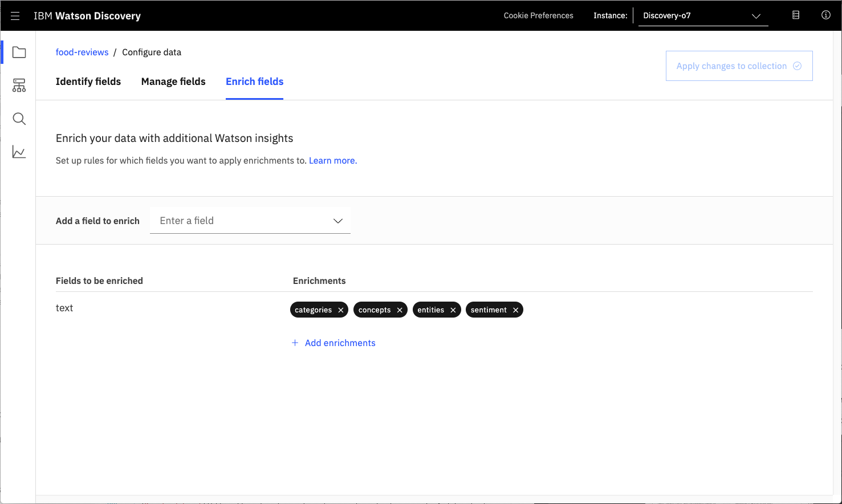The image size is (842, 504).
Task: Click the Add enrichments link
Action: [x=340, y=343]
